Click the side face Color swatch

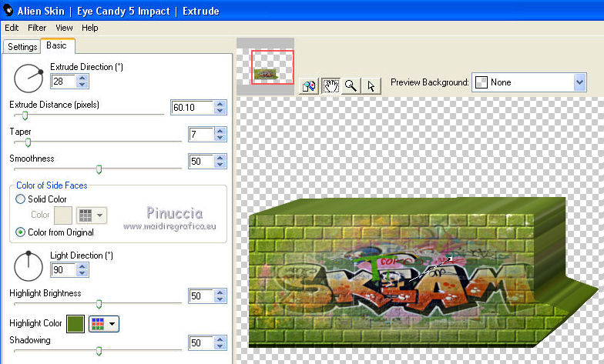click(x=63, y=215)
